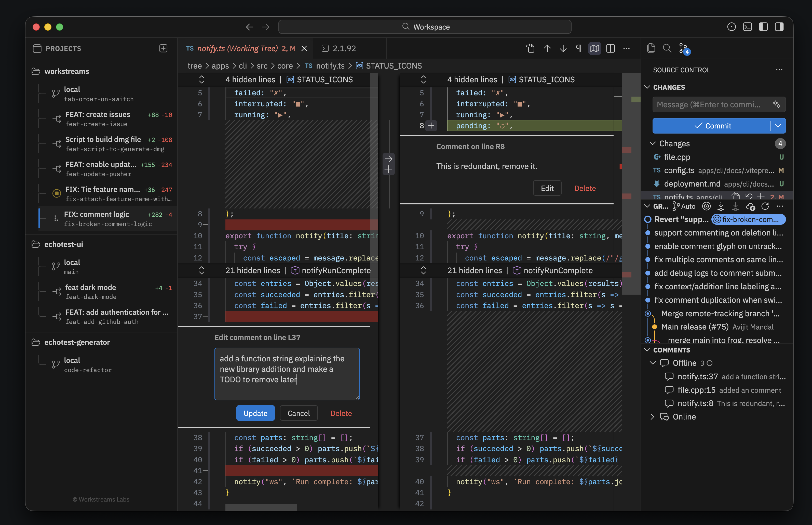Toggle the minimap icon in the editor toolbar
Image resolution: width=812 pixels, height=525 pixels.
594,48
